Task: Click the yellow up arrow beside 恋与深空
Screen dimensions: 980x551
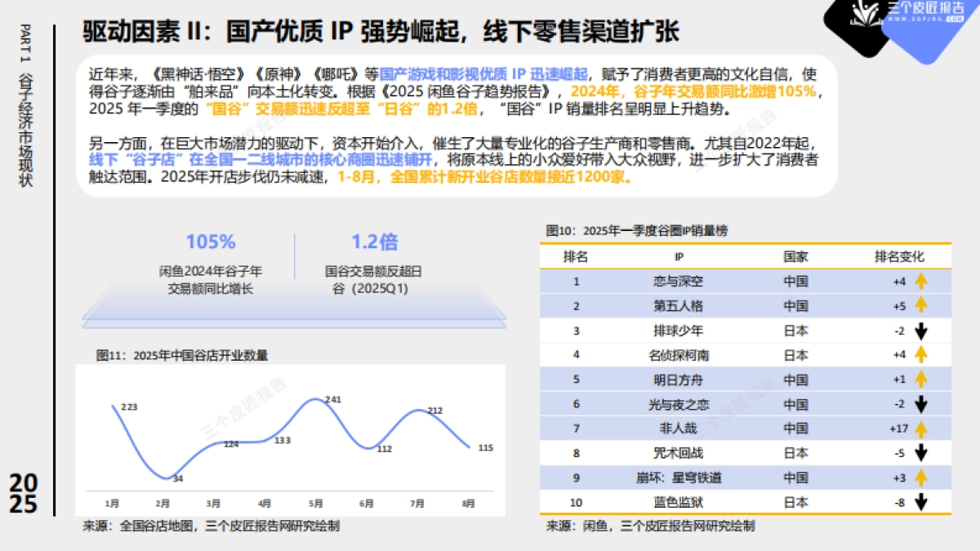Action: pos(921,280)
